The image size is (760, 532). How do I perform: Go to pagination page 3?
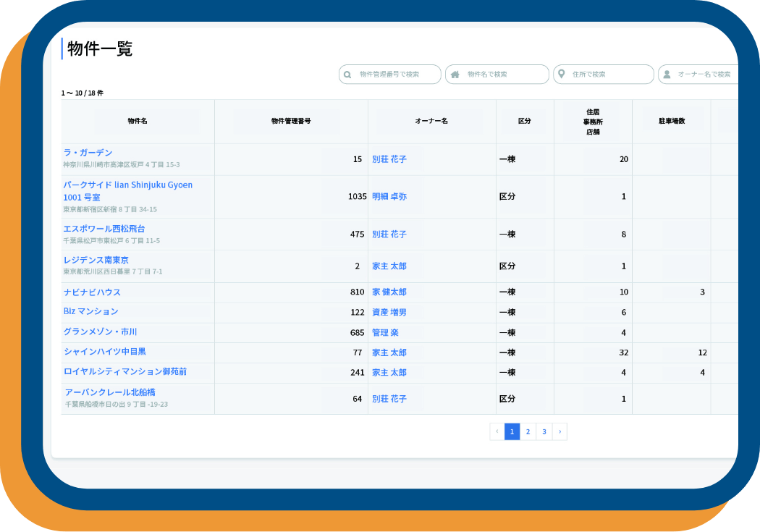(544, 431)
